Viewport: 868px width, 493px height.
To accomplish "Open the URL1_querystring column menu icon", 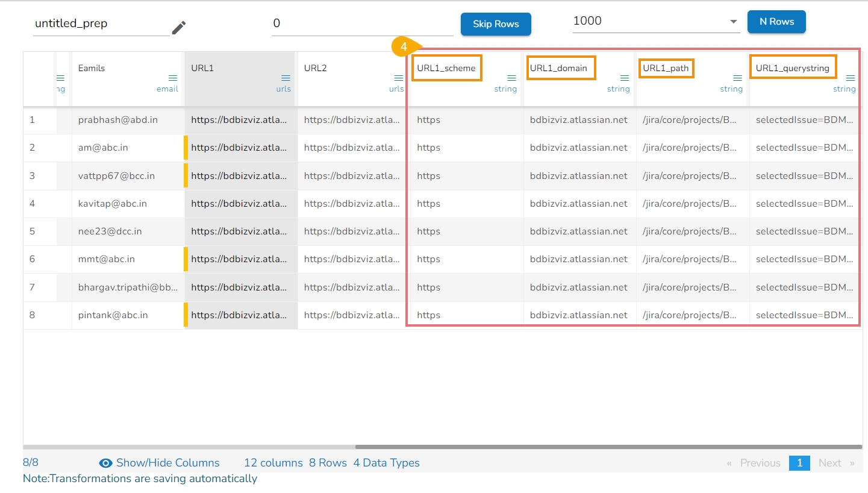I will click(x=850, y=78).
